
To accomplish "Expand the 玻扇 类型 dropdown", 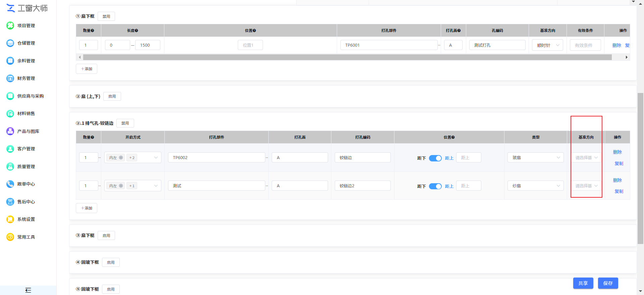I will (x=536, y=158).
